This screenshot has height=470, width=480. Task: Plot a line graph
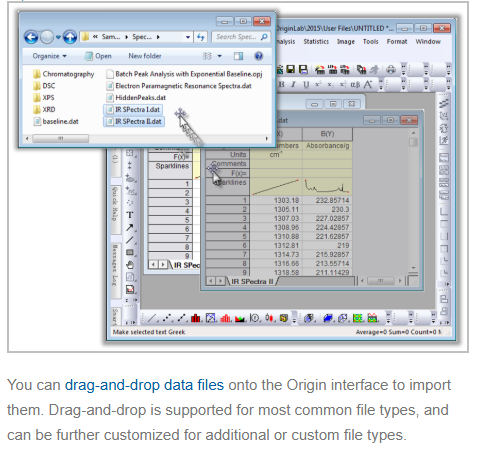[152, 318]
